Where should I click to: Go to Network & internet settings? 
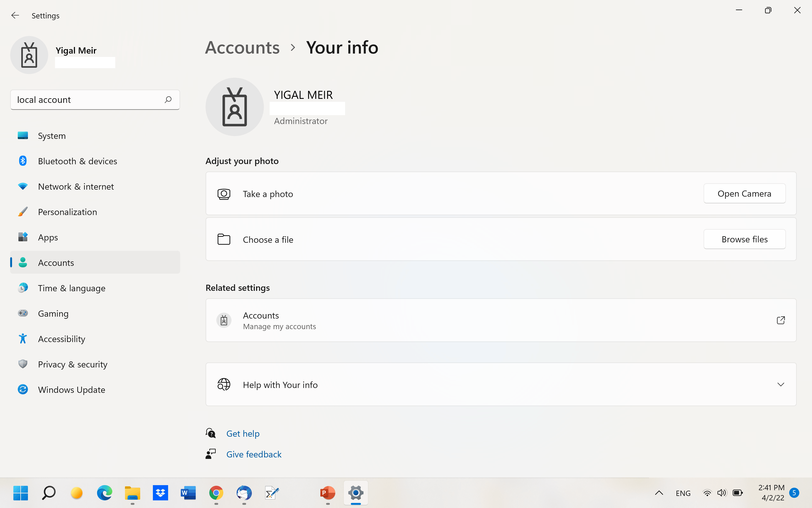pyautogui.click(x=95, y=186)
